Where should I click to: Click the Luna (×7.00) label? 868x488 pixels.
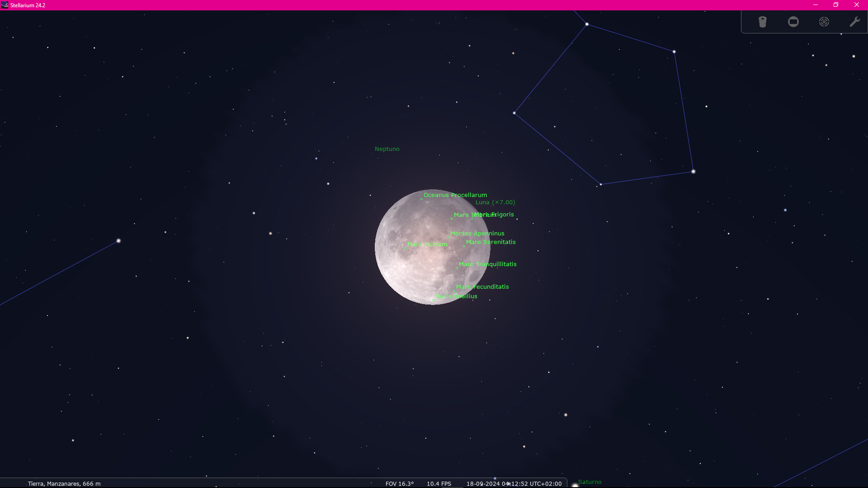495,202
